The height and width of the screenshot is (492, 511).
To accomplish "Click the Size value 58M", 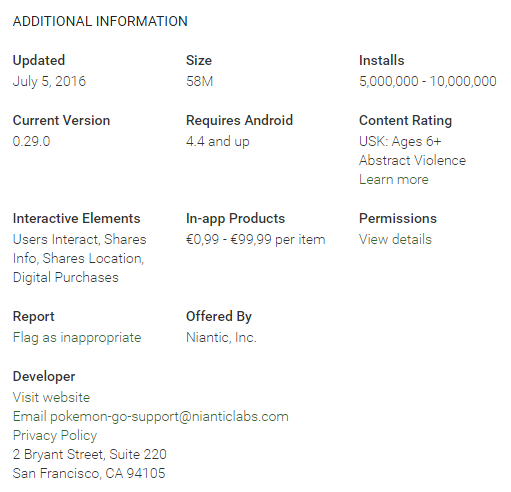I will tap(199, 81).
